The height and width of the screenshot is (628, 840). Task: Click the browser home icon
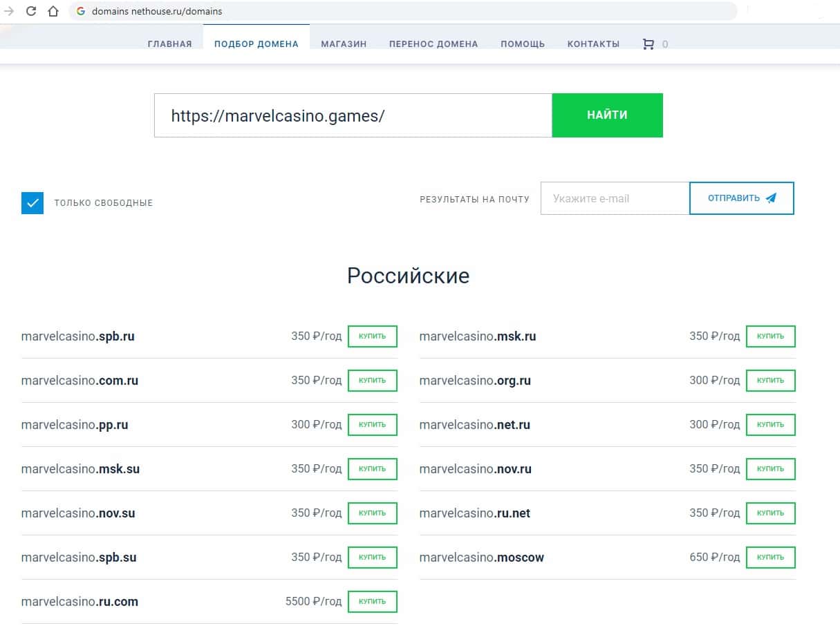click(x=53, y=12)
